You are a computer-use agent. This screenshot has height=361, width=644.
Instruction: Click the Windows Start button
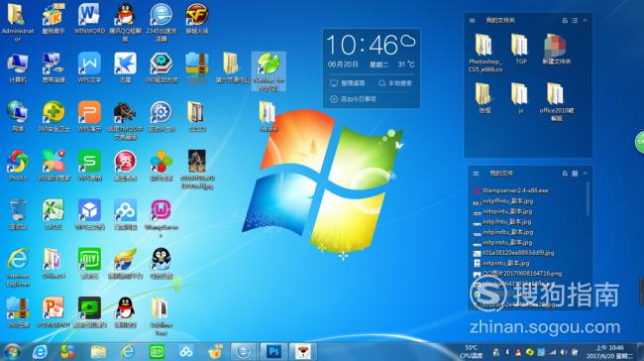pos(12,352)
